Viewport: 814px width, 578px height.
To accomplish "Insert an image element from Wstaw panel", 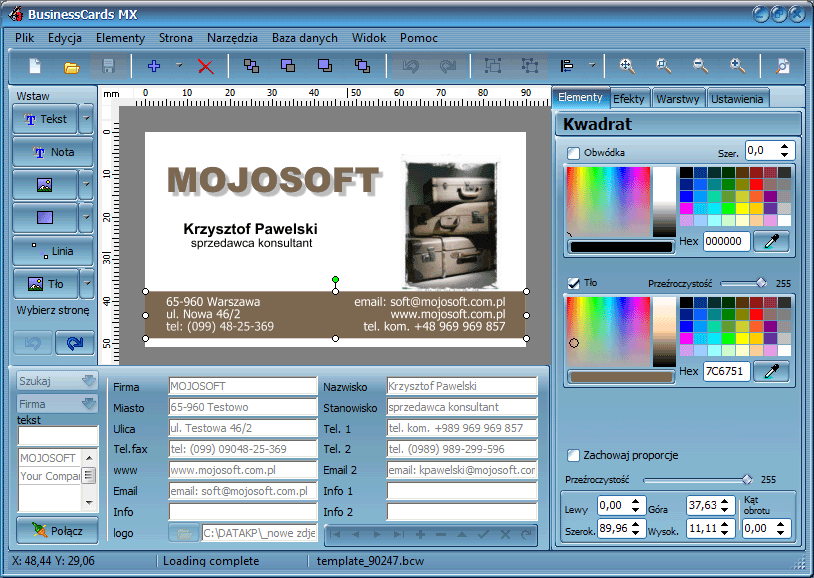I will [45, 185].
